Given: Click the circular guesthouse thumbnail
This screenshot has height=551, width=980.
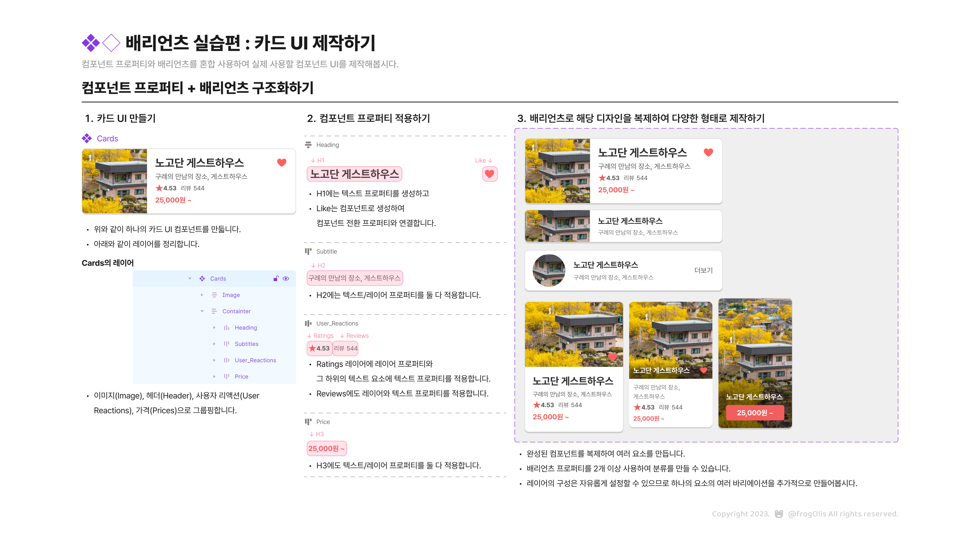Looking at the screenshot, I should pyautogui.click(x=549, y=270).
